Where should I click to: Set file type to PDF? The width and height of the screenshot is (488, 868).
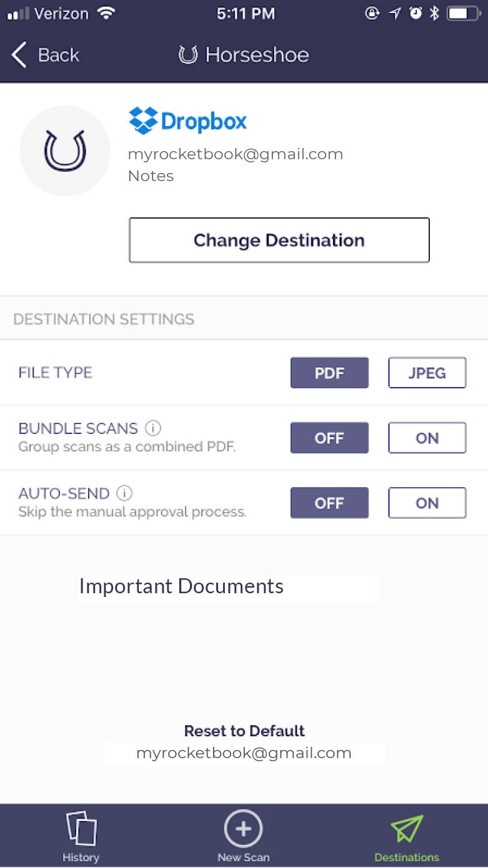point(329,373)
